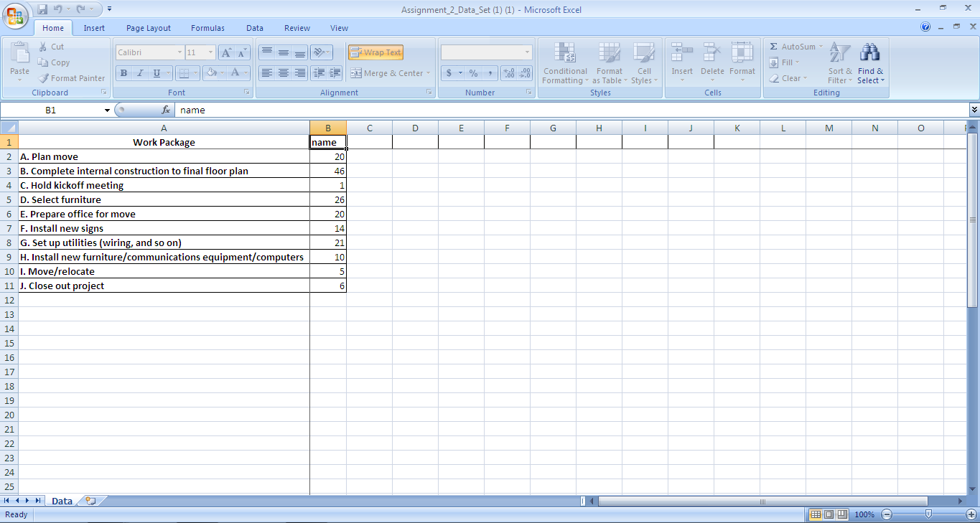
Task: Open the Office Button menu
Action: [x=14, y=15]
